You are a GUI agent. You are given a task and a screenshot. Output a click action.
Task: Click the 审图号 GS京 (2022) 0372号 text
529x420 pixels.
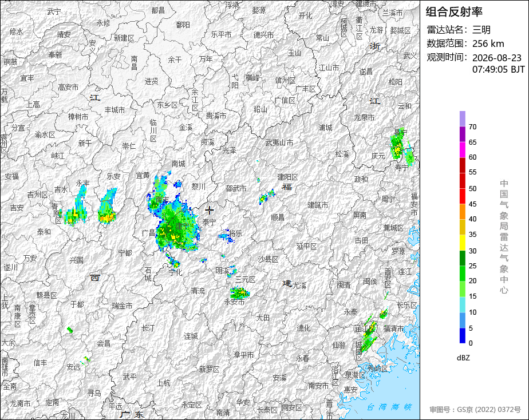[x=475, y=410]
